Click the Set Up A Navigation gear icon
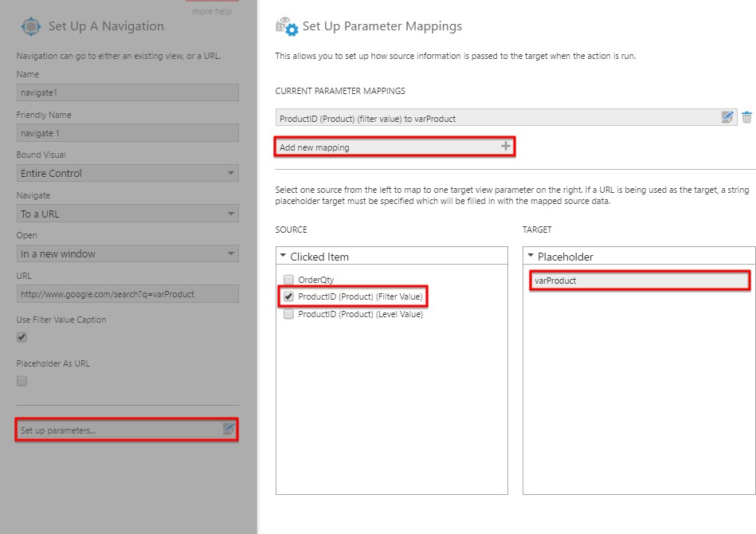This screenshot has height=534, width=756. click(29, 26)
